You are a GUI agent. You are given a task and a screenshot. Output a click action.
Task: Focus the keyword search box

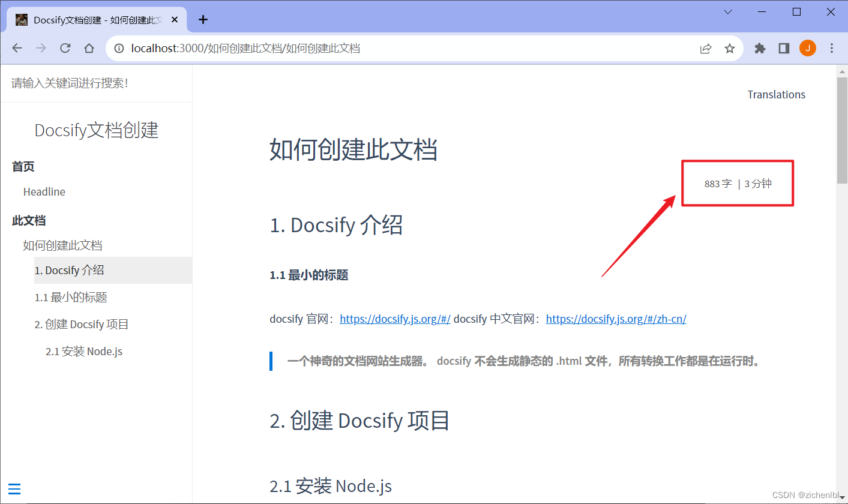(96, 83)
